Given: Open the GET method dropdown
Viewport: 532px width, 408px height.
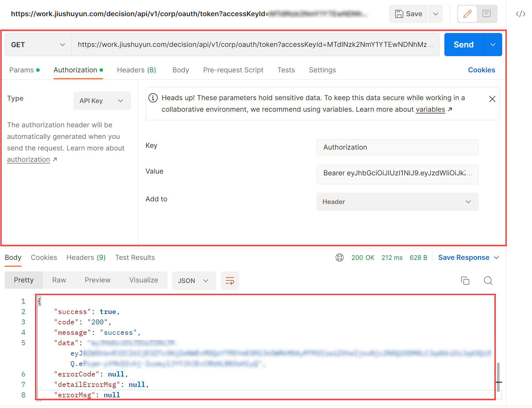Looking at the screenshot, I should point(38,45).
